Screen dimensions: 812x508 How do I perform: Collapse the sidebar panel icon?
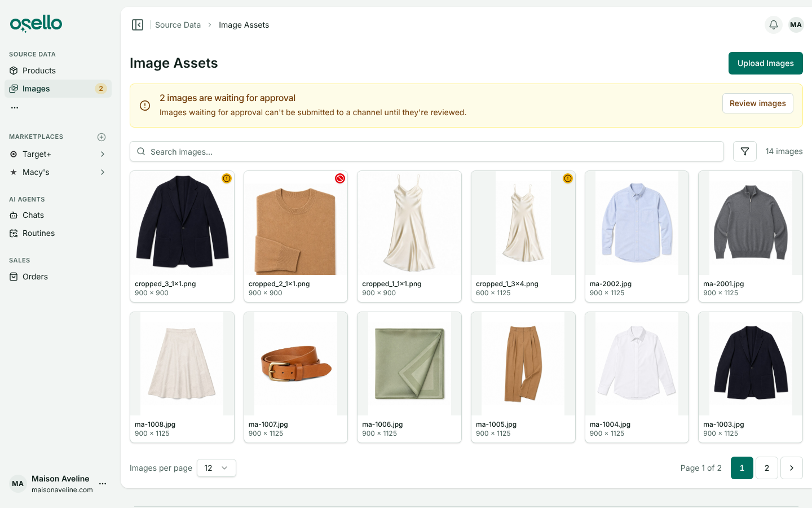tap(138, 25)
